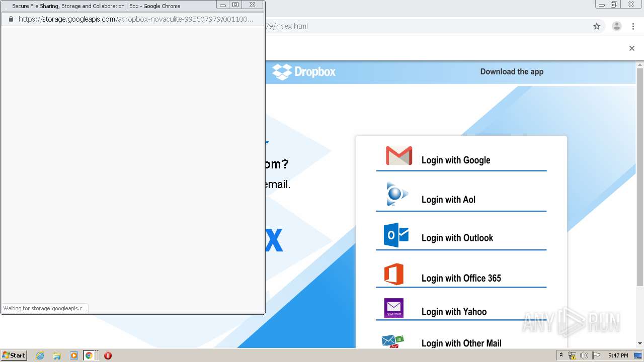Click the Other Mail envelopes icon
The width and height of the screenshot is (644, 362).
393,342
